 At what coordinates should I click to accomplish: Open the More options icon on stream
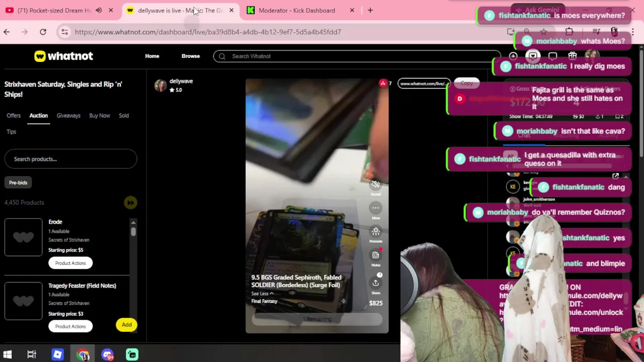375,208
